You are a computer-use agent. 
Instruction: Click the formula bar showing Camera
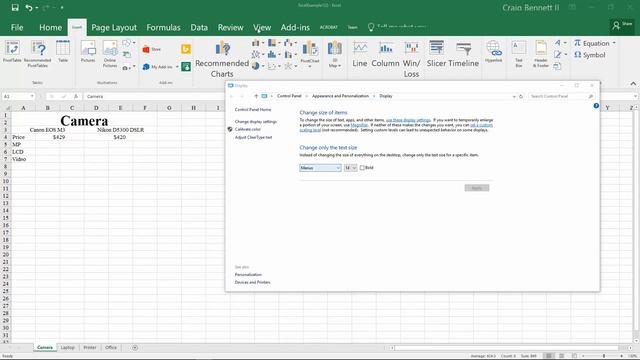(359, 96)
